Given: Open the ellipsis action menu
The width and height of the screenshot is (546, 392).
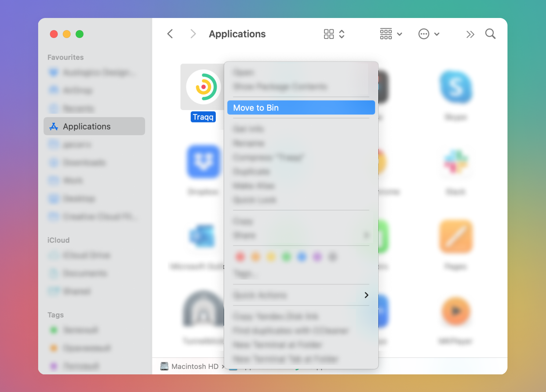Looking at the screenshot, I should click(x=424, y=34).
